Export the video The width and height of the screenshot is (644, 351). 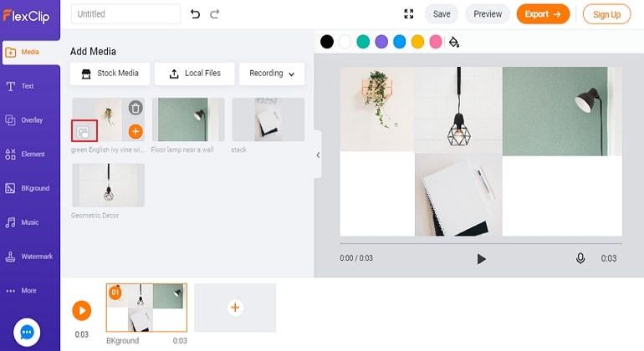pos(543,14)
